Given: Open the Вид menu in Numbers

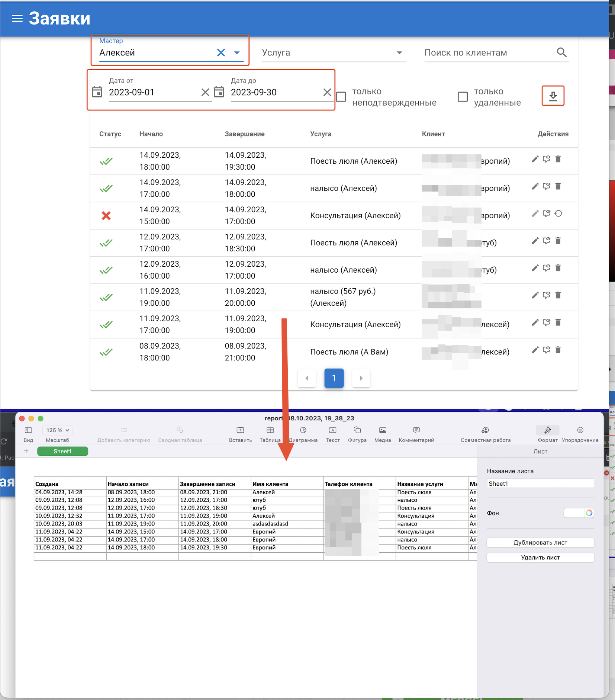Looking at the screenshot, I should pos(28,434).
